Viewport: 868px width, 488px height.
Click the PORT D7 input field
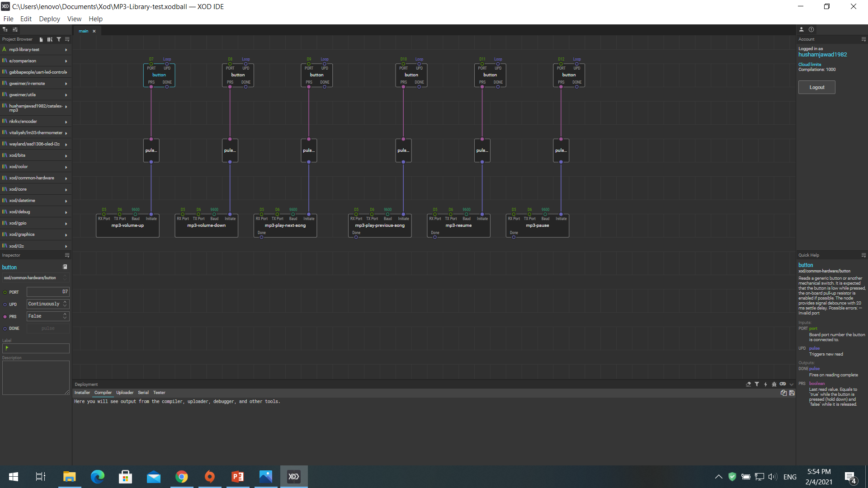click(47, 292)
